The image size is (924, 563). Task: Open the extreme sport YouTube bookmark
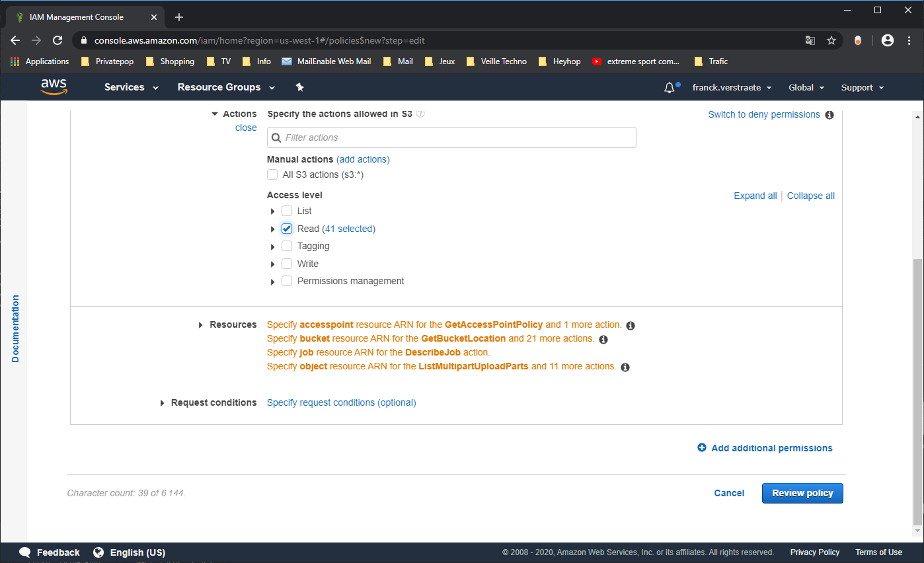tap(635, 61)
